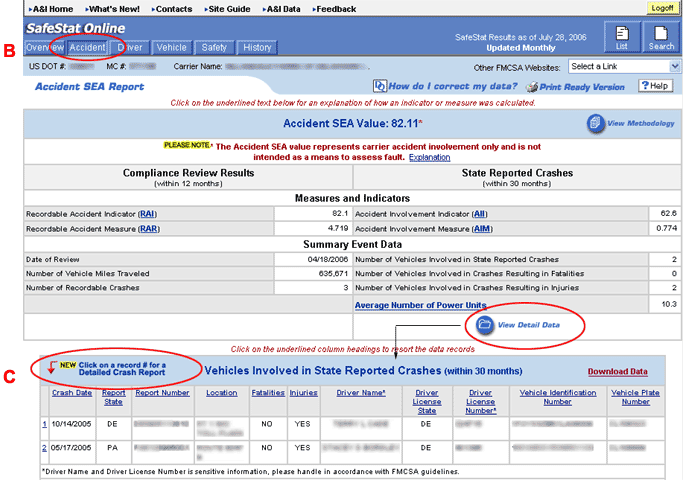This screenshot has width=683, height=480.
Task: Click the View Detail Data link text
Action: tap(528, 325)
